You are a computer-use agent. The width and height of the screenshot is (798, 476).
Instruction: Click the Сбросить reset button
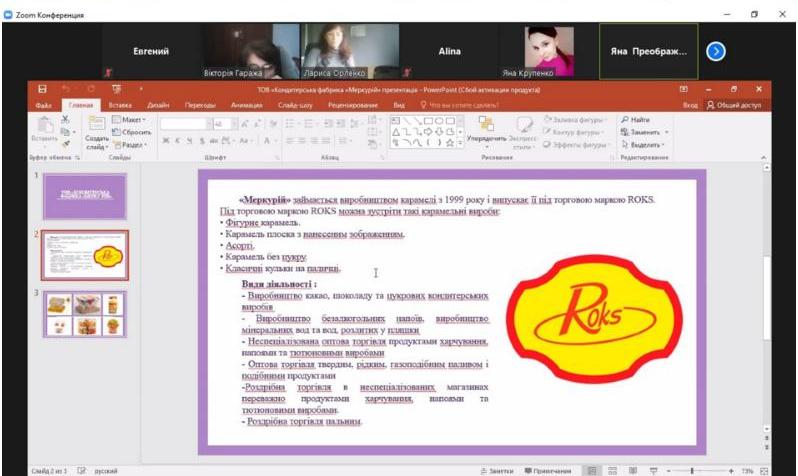(132, 132)
